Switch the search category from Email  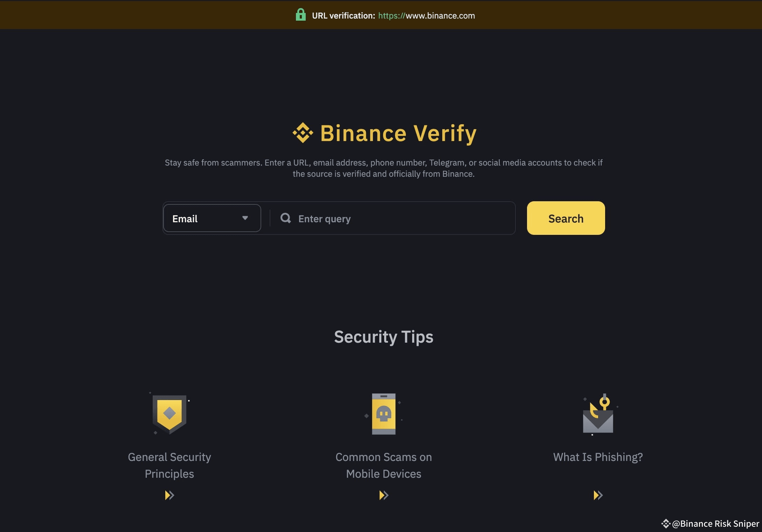(212, 218)
